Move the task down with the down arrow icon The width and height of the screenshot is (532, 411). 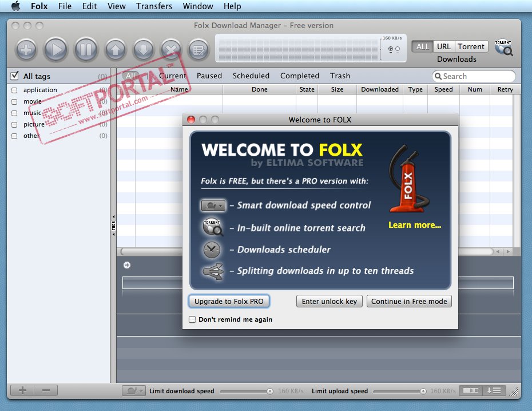tap(144, 50)
